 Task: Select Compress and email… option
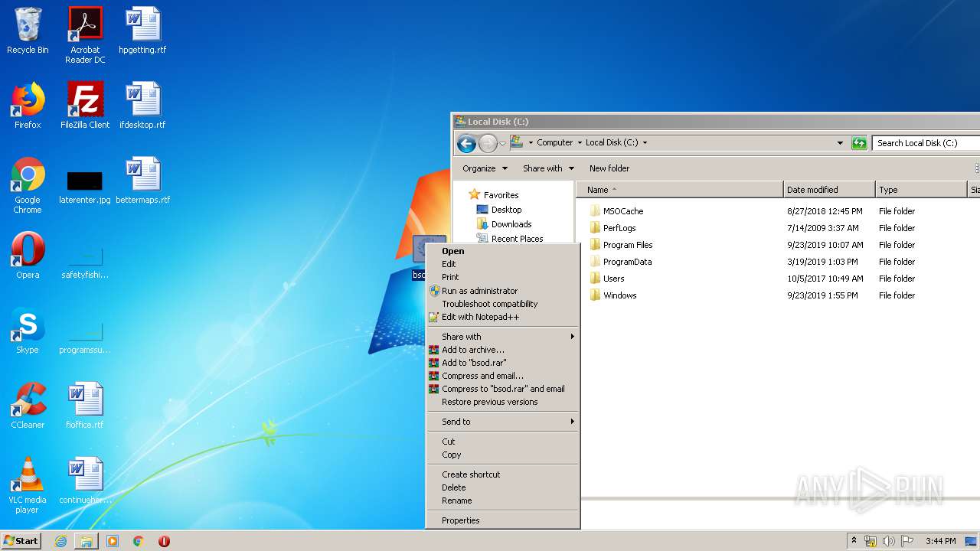coord(502,376)
